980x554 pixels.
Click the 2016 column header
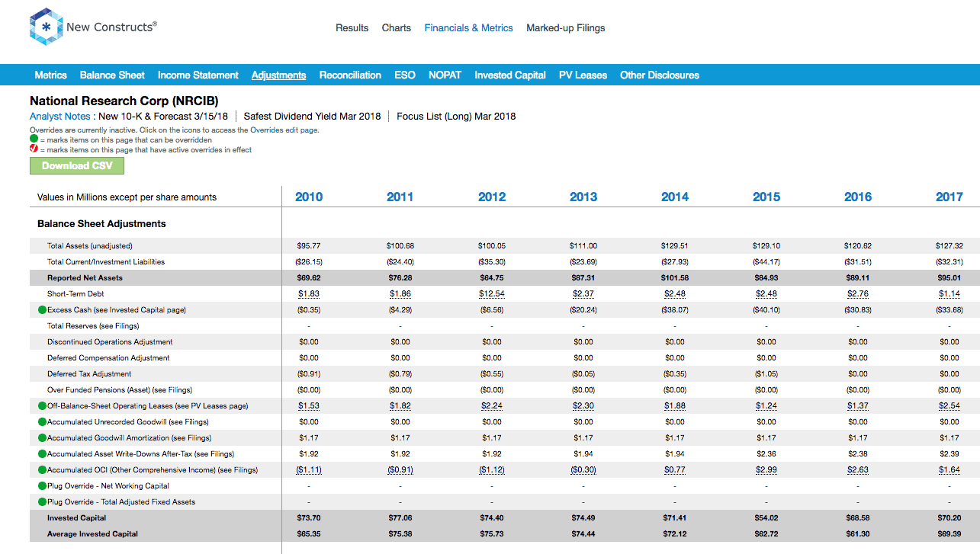(858, 197)
